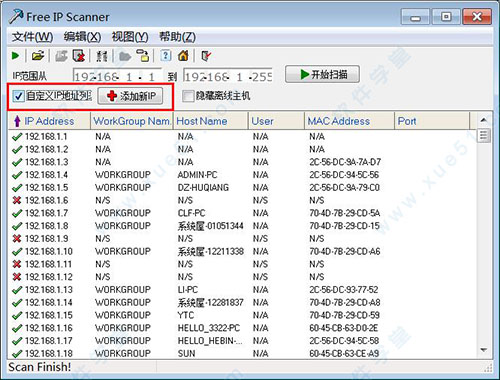Click the start IP range input field

(117, 76)
